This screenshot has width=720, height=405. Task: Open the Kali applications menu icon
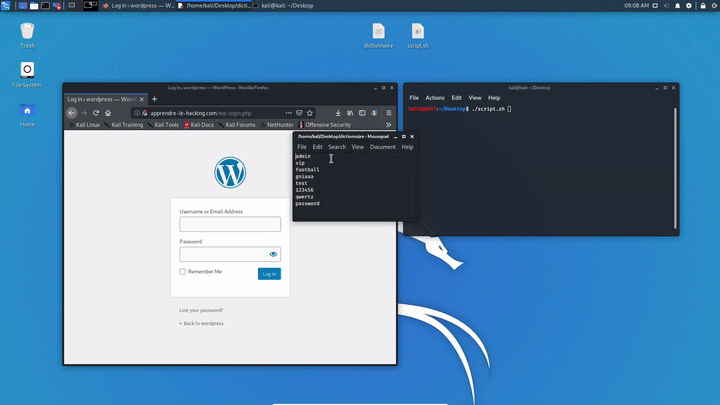pyautogui.click(x=6, y=6)
